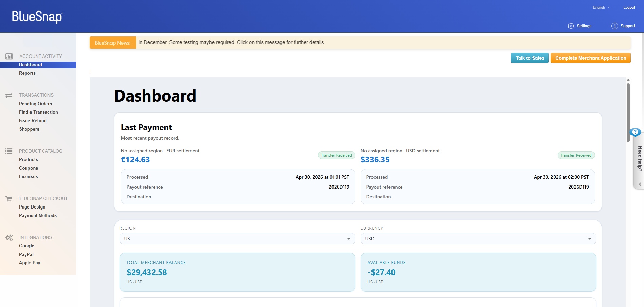
Task: Open the Issue Refund page
Action: point(33,121)
